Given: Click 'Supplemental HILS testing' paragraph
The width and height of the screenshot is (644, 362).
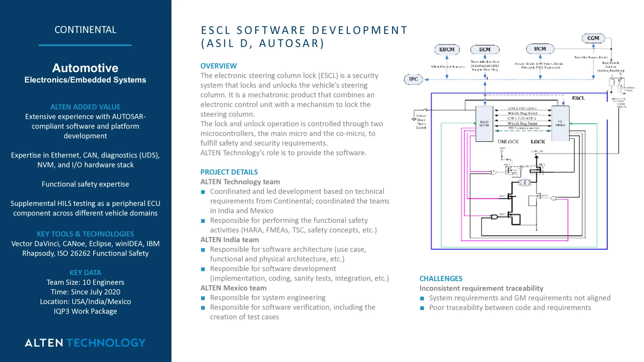Looking at the screenshot, I should (85, 208).
